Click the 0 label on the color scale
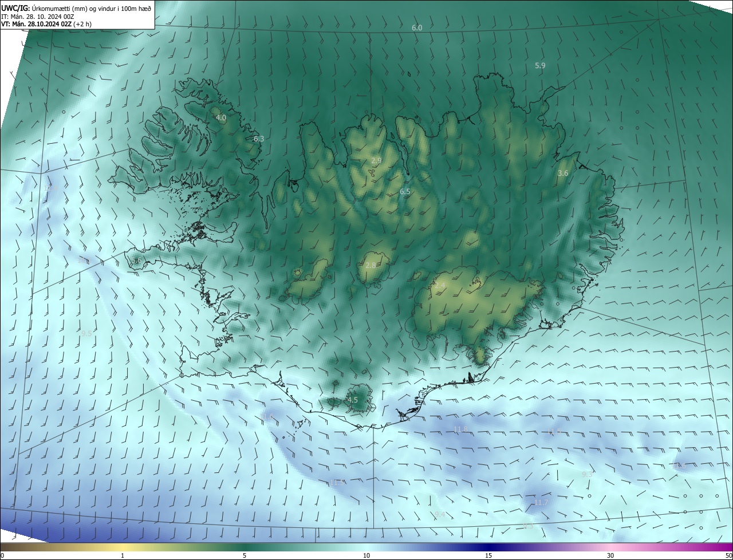 [2, 555]
